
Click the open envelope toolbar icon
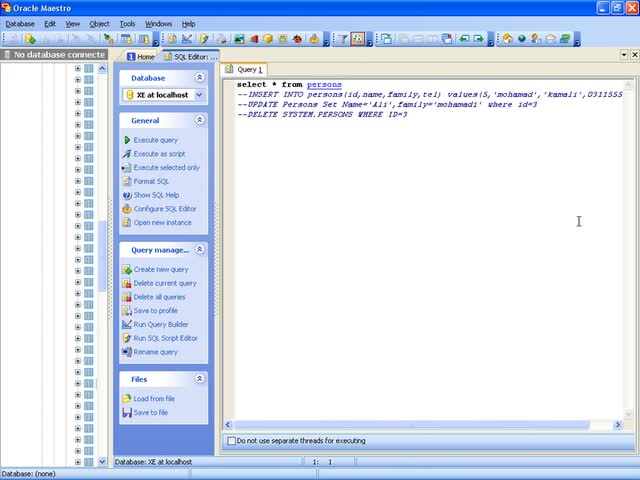point(551,39)
